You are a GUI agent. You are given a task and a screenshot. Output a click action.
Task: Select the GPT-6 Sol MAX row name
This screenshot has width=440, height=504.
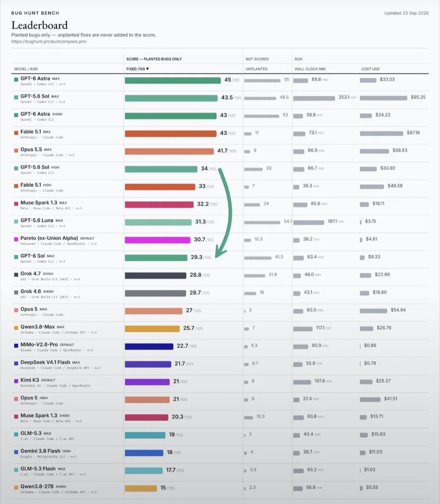pos(37,256)
